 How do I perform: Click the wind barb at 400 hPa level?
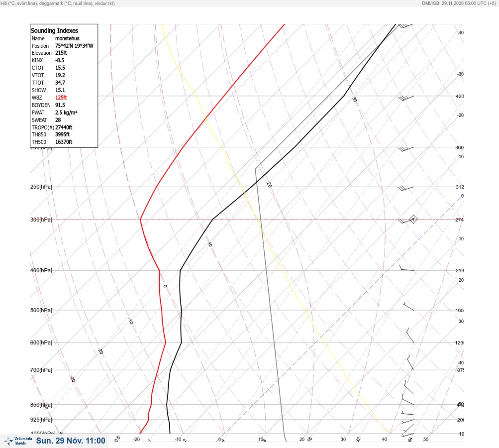(406, 268)
